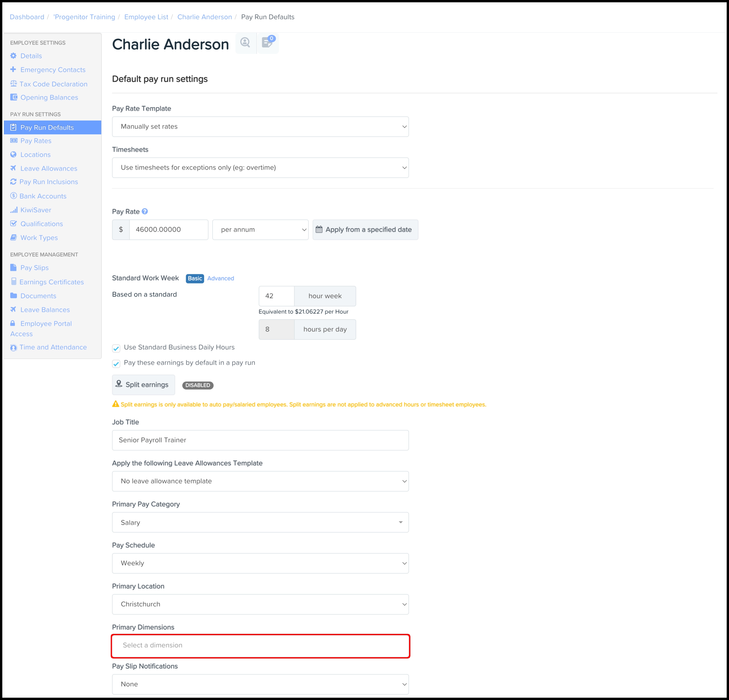Click the Split earnings button
Screen dimensions: 729x700
144,384
